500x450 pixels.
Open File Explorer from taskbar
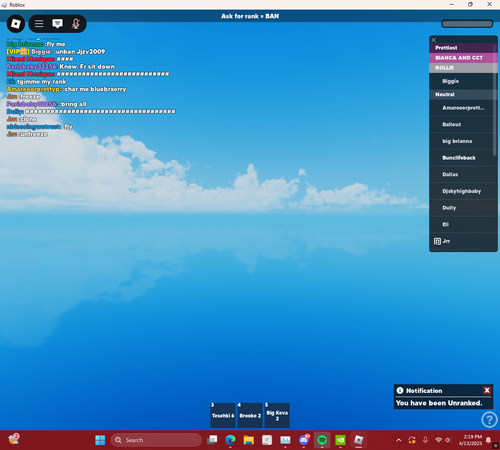pyautogui.click(x=249, y=440)
